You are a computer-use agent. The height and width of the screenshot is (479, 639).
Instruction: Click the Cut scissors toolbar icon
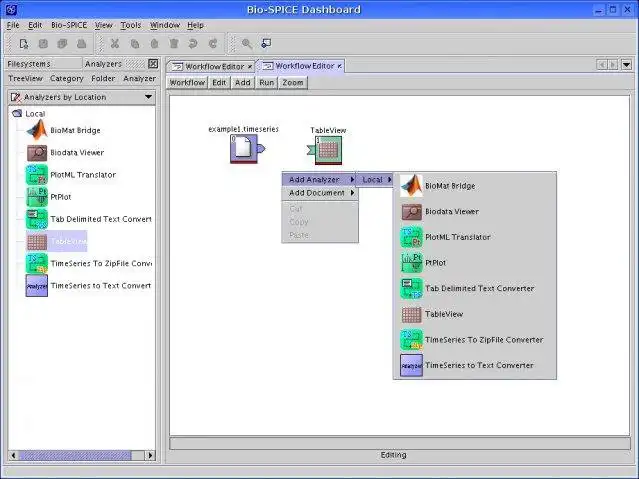115,44
